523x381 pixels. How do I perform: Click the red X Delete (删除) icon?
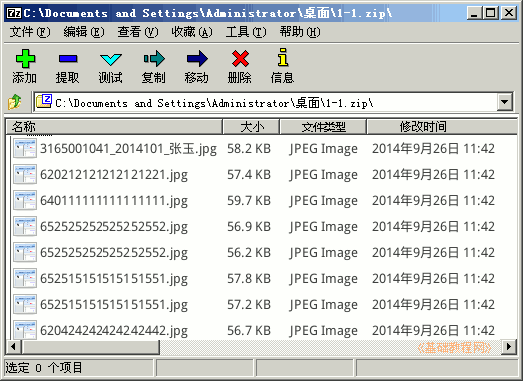pos(240,59)
